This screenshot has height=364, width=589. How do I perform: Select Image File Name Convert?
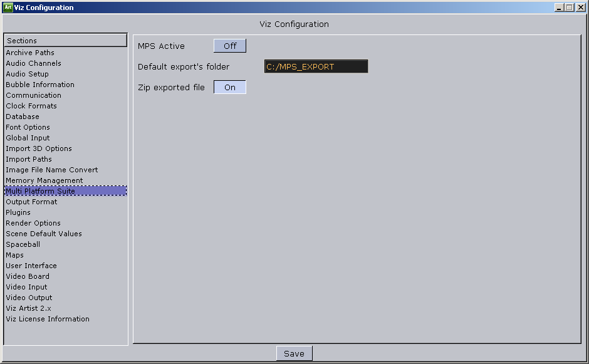(51, 170)
